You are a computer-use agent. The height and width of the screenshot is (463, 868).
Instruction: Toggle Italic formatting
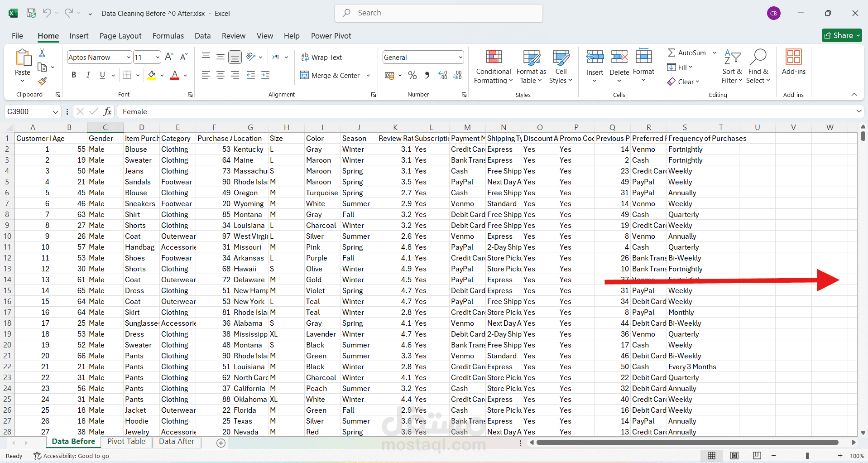[88, 75]
